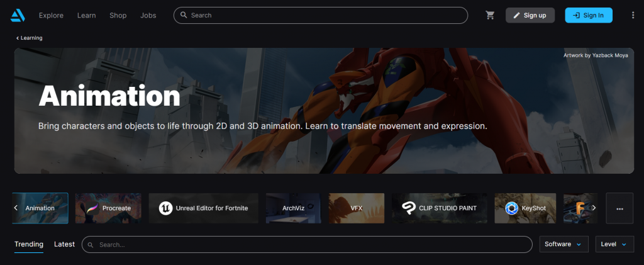Viewport: 644px width, 265px height.
Task: Click the Procreate logo icon
Action: coord(93,208)
